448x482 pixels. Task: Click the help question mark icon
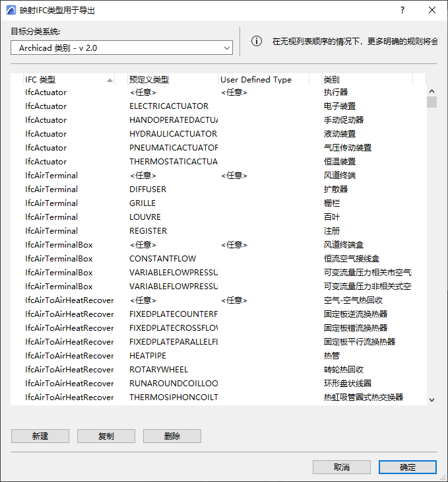tap(402, 10)
